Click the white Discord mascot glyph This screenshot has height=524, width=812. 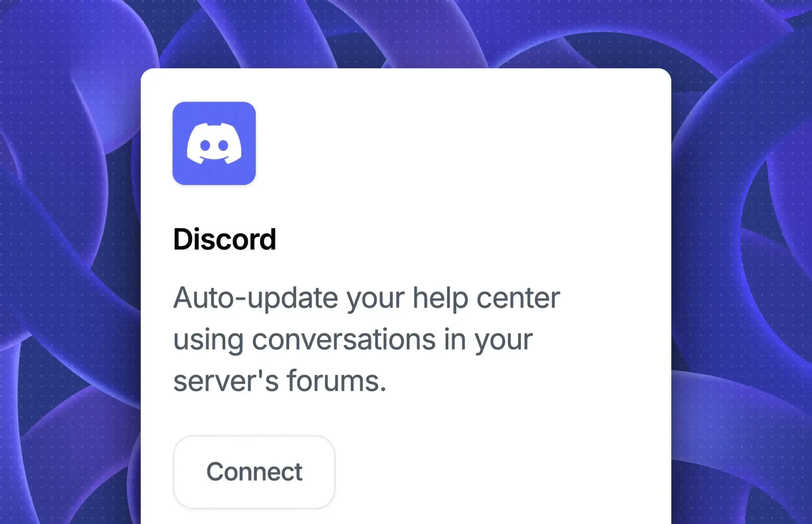(x=214, y=143)
